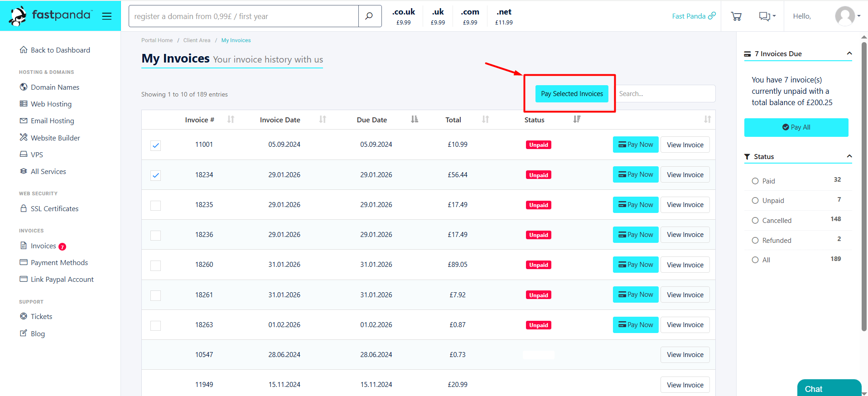Image resolution: width=868 pixels, height=396 pixels.
Task: Open the user avatar dropdown
Action: point(847,16)
